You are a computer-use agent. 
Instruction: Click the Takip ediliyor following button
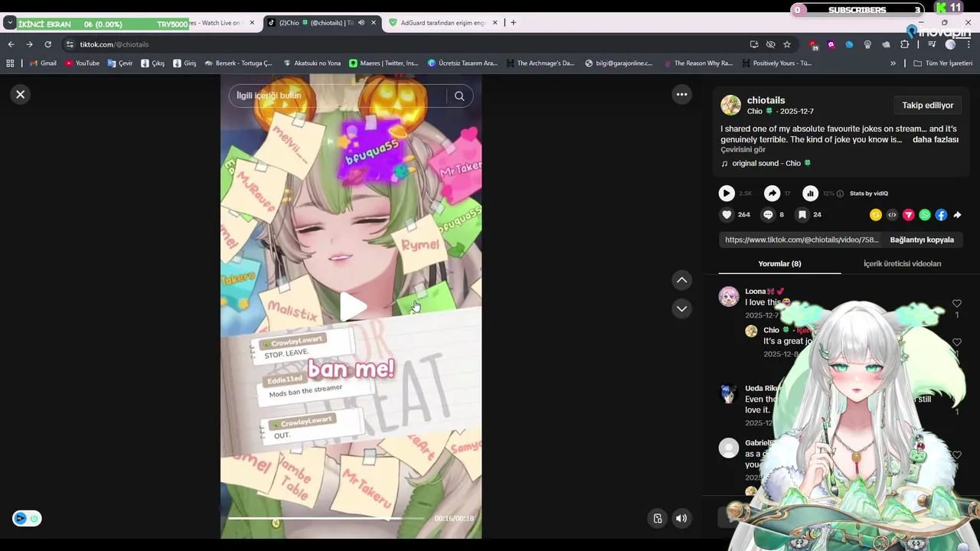click(x=927, y=106)
